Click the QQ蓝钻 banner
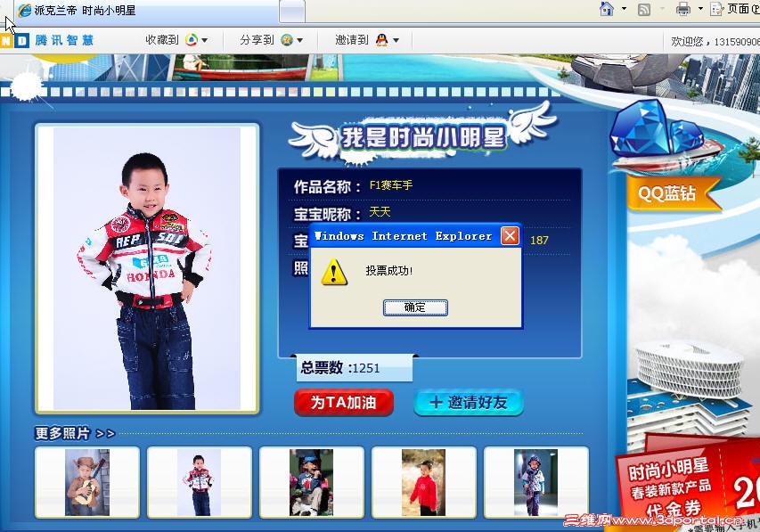Viewport: 760px width, 532px height. [x=674, y=193]
